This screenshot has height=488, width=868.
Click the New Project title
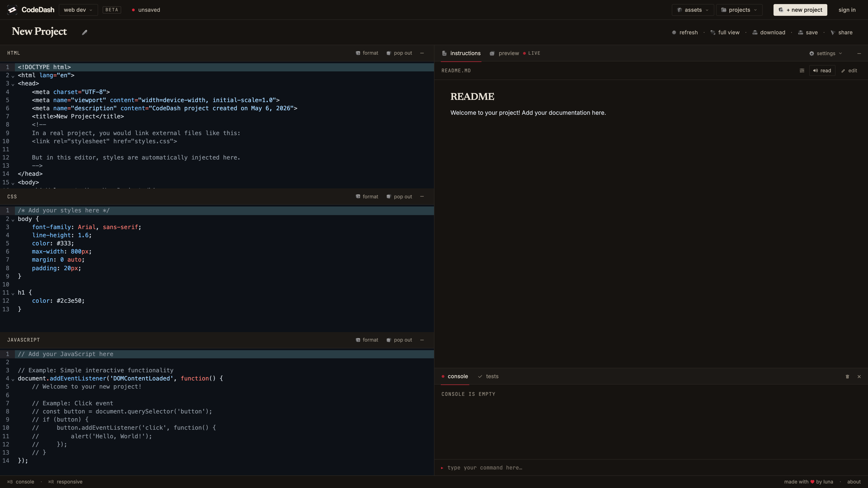[x=39, y=31]
